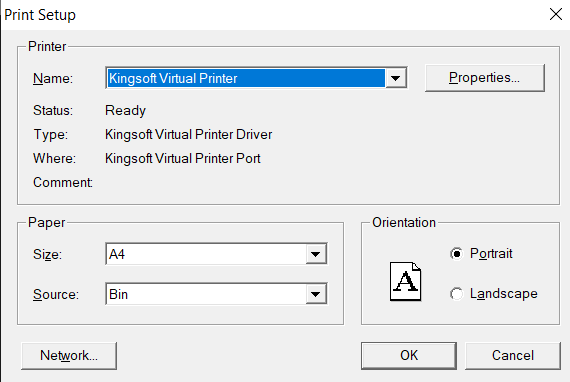Cancel the Print Setup dialog
The width and height of the screenshot is (570, 382).
click(x=513, y=355)
